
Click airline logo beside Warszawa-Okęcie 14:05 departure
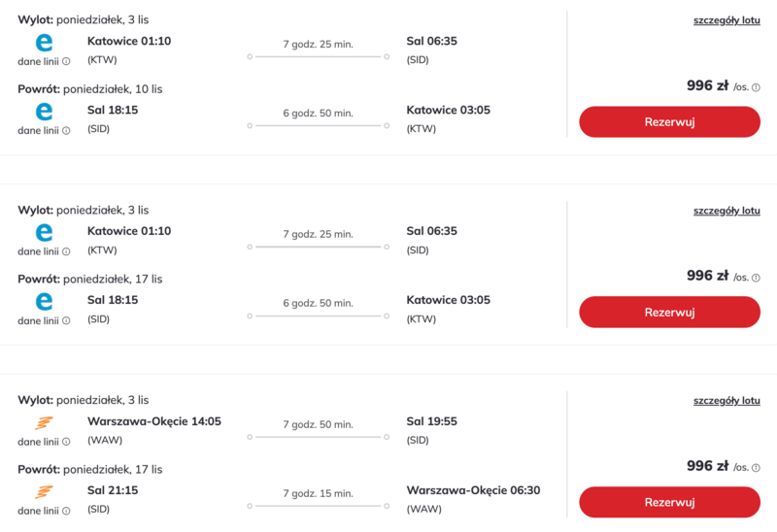(44, 423)
